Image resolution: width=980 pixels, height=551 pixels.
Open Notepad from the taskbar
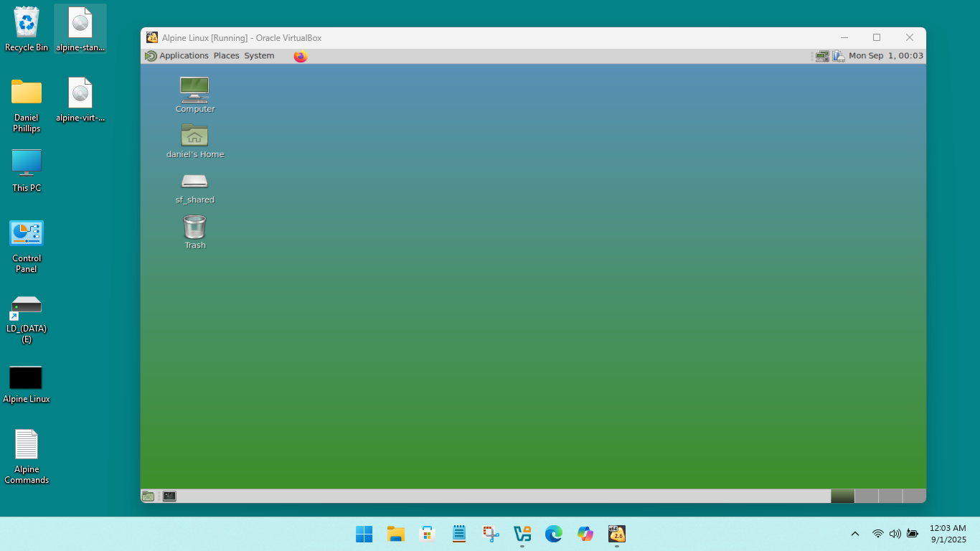pyautogui.click(x=459, y=534)
